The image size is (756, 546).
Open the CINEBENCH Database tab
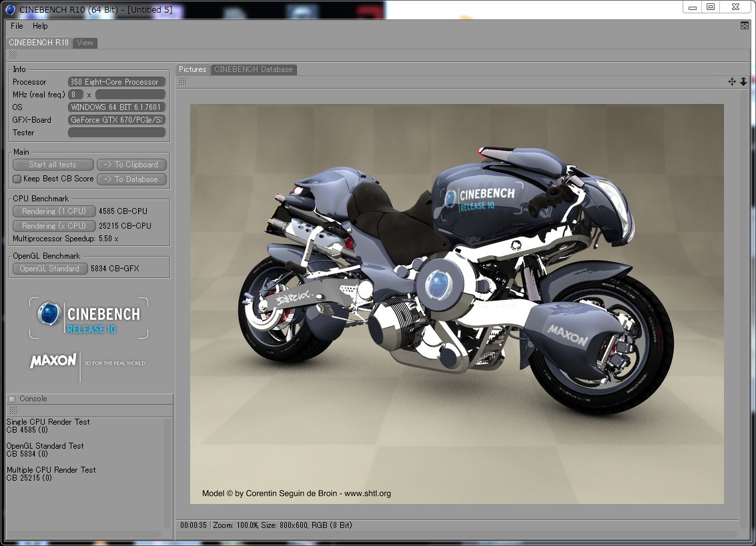point(254,69)
